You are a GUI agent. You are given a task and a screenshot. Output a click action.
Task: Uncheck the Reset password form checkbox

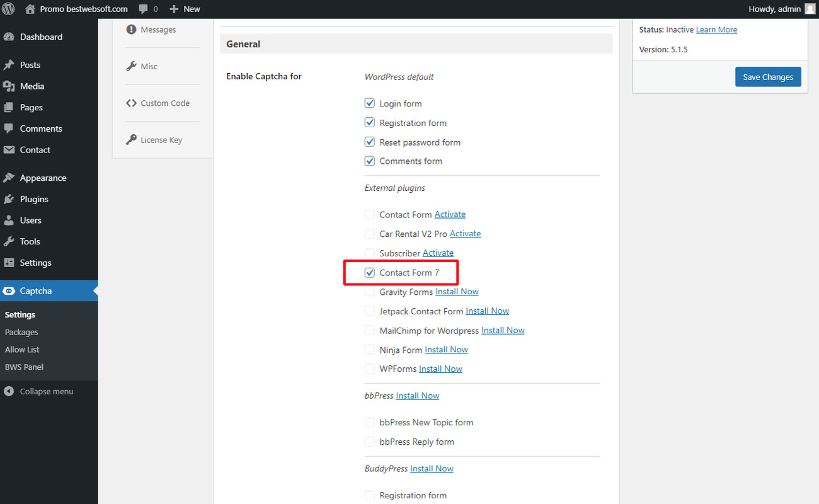[x=370, y=142]
